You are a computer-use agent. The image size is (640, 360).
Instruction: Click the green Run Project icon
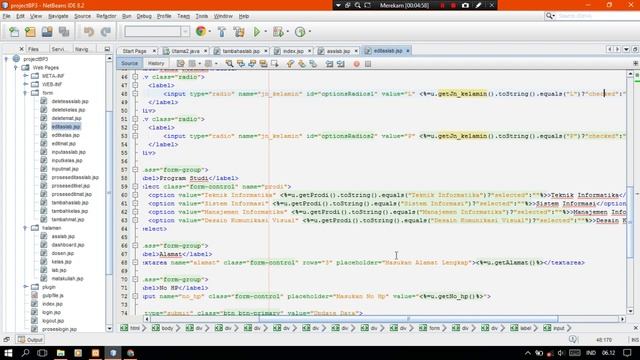pos(257,32)
